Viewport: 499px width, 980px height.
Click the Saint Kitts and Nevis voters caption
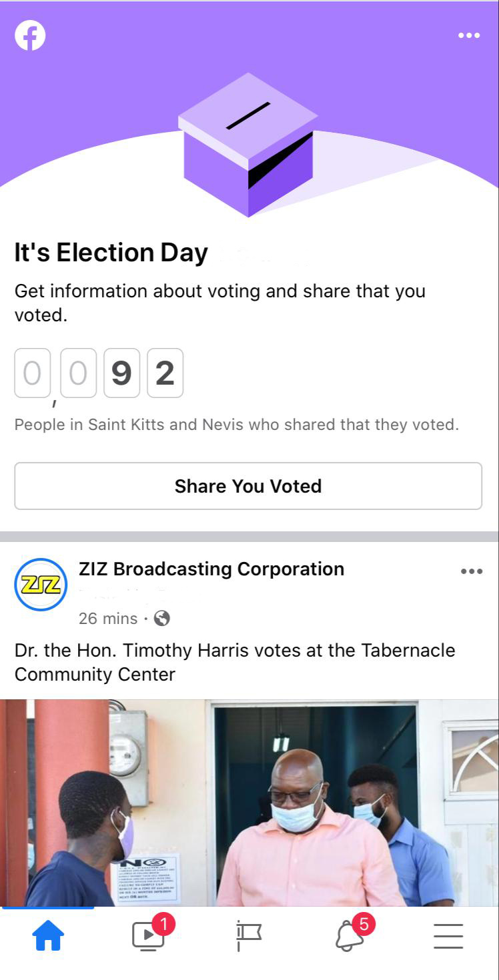pos(237,425)
